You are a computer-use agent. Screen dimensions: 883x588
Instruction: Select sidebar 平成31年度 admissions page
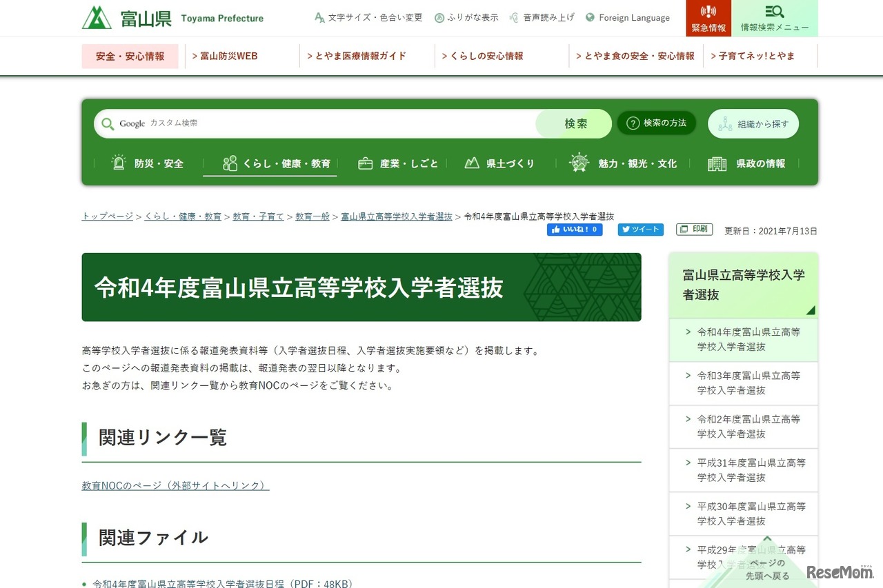[744, 470]
